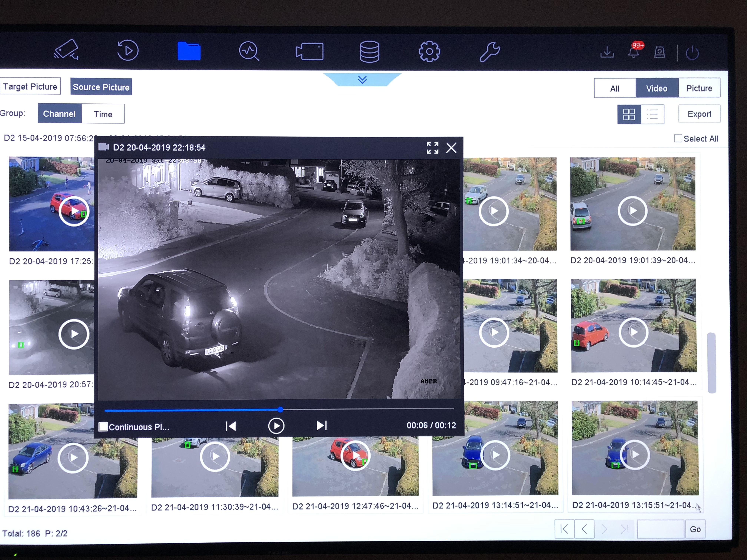This screenshot has height=560, width=747.
Task: Switch to the Picture filter tab
Action: click(x=699, y=88)
